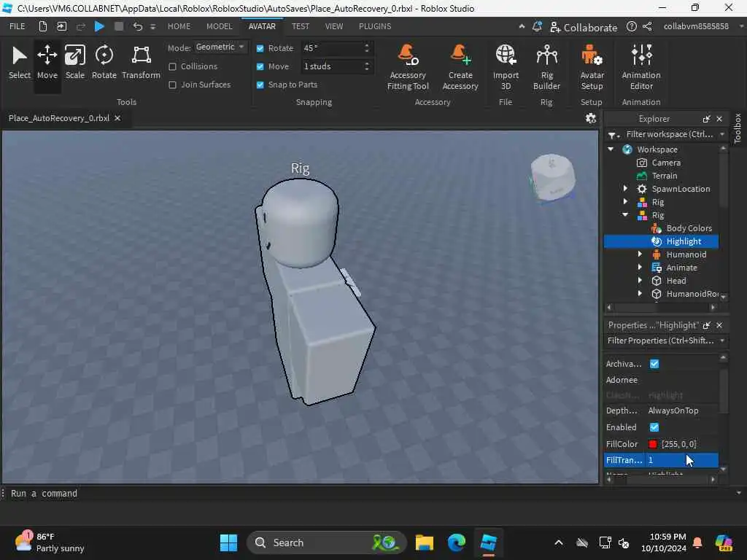Close the Explorer panel

click(719, 119)
